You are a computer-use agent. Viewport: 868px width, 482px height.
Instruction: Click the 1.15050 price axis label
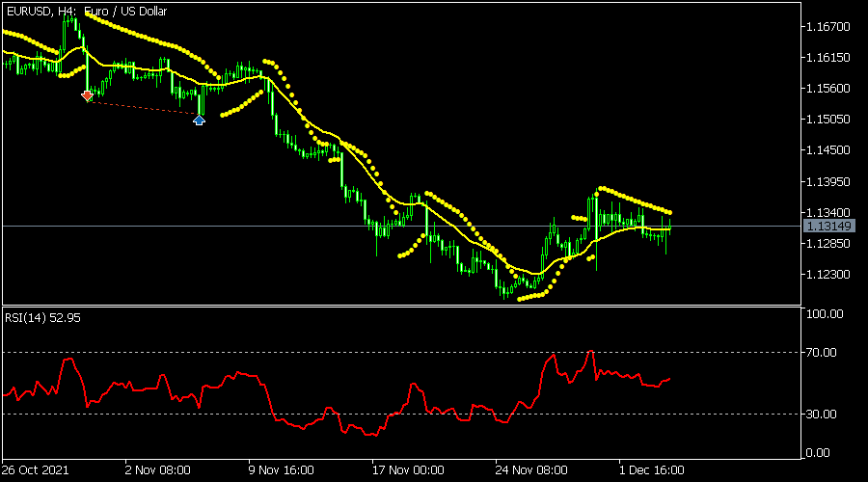(x=827, y=120)
